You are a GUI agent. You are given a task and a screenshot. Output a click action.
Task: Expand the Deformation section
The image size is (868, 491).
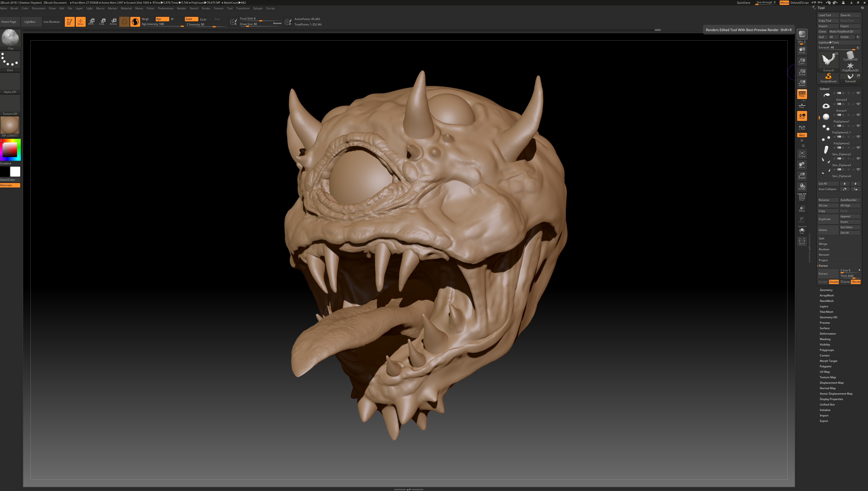point(828,333)
